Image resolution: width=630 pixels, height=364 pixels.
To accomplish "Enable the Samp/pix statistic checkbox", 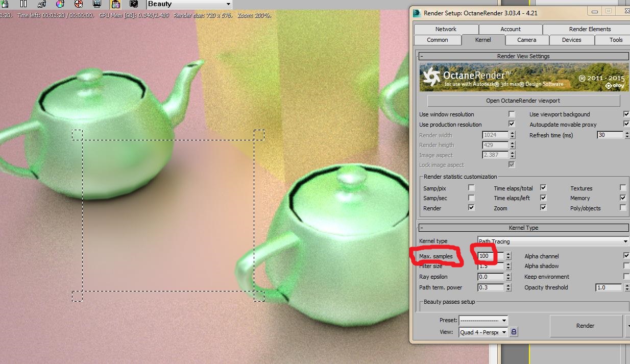I will (471, 188).
